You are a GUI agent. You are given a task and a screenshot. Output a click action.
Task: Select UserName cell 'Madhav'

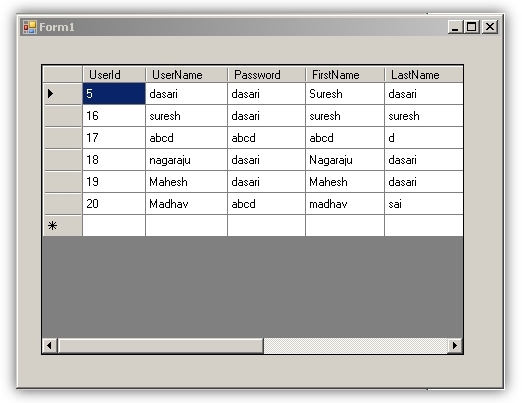point(187,204)
